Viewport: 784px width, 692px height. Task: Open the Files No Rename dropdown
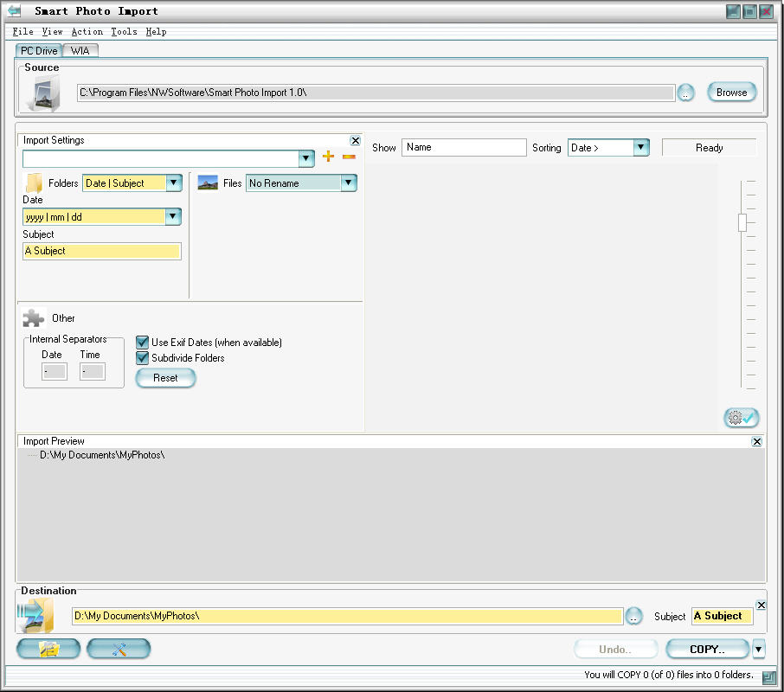click(x=348, y=183)
